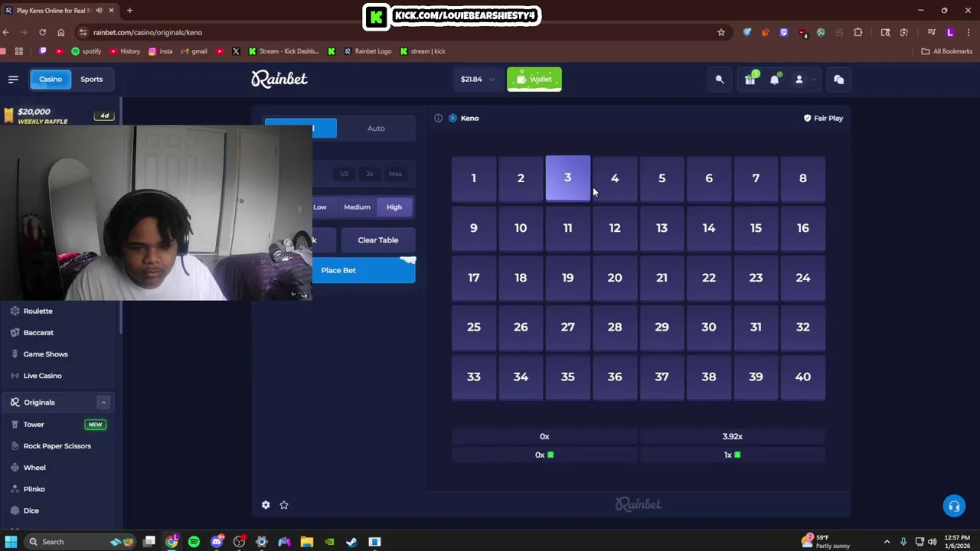Select Keno number 11

(567, 227)
